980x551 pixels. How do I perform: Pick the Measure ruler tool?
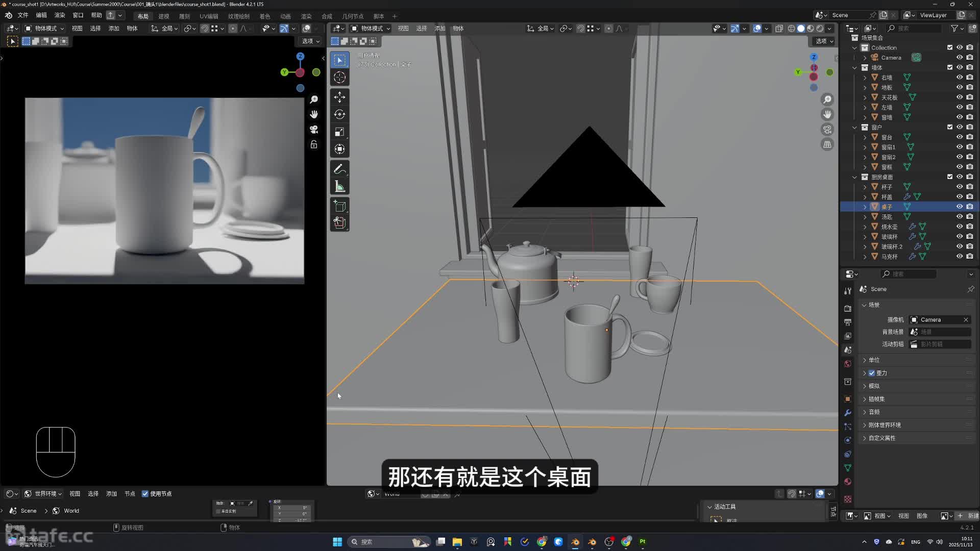click(339, 187)
